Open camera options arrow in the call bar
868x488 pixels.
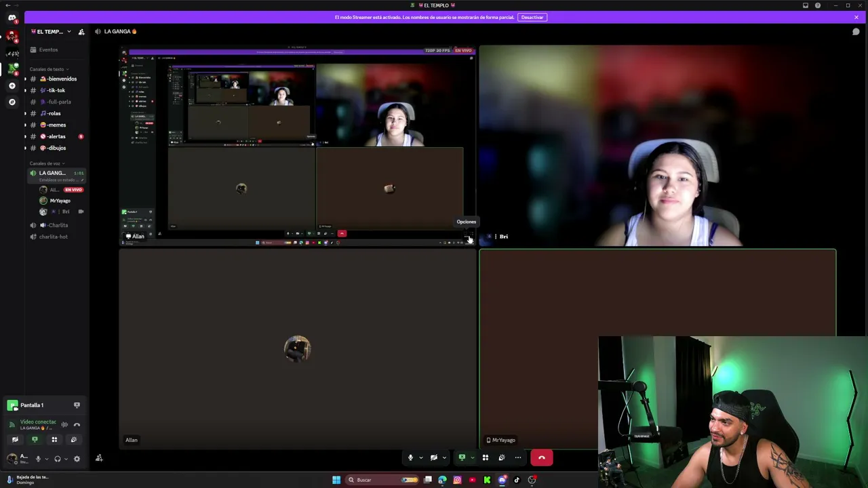click(444, 458)
